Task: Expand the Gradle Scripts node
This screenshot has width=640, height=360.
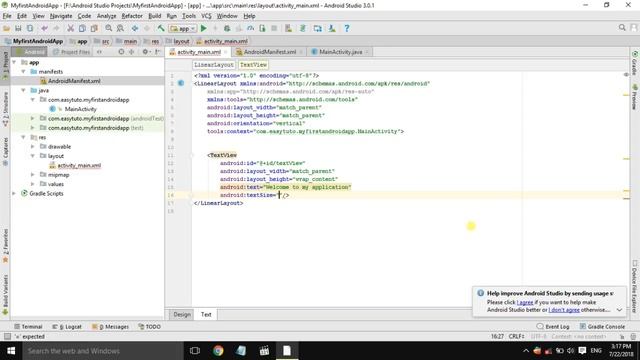Action: tap(14, 193)
